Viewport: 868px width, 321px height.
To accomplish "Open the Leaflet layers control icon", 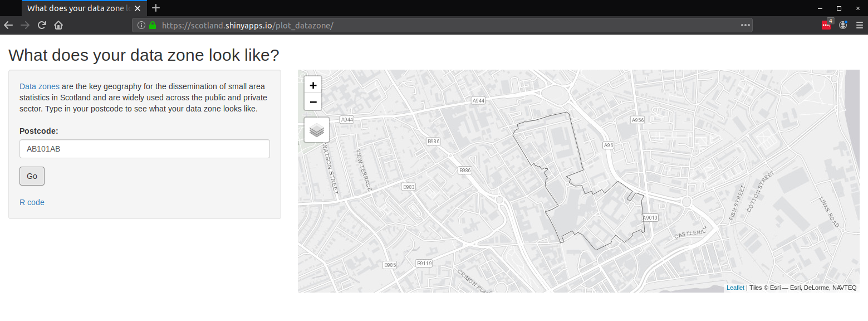I will coord(316,129).
